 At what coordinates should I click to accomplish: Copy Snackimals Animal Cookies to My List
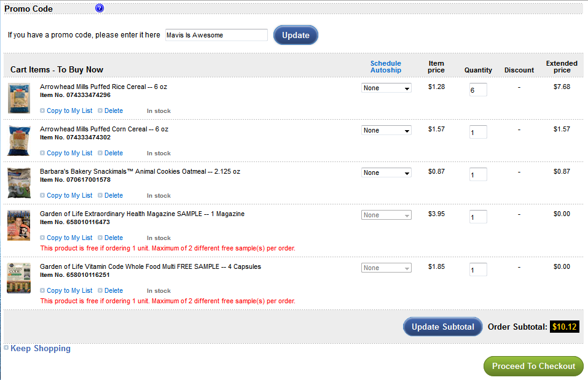pos(69,195)
